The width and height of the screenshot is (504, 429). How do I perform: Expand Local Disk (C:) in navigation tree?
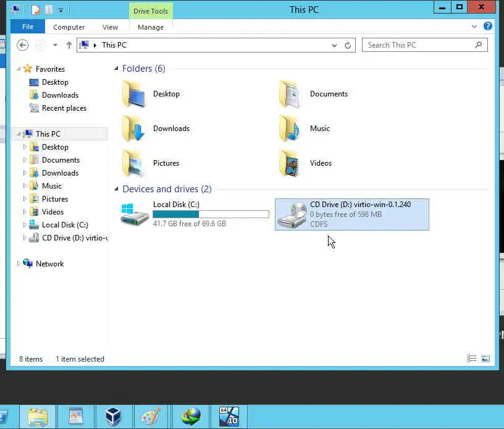coord(25,224)
